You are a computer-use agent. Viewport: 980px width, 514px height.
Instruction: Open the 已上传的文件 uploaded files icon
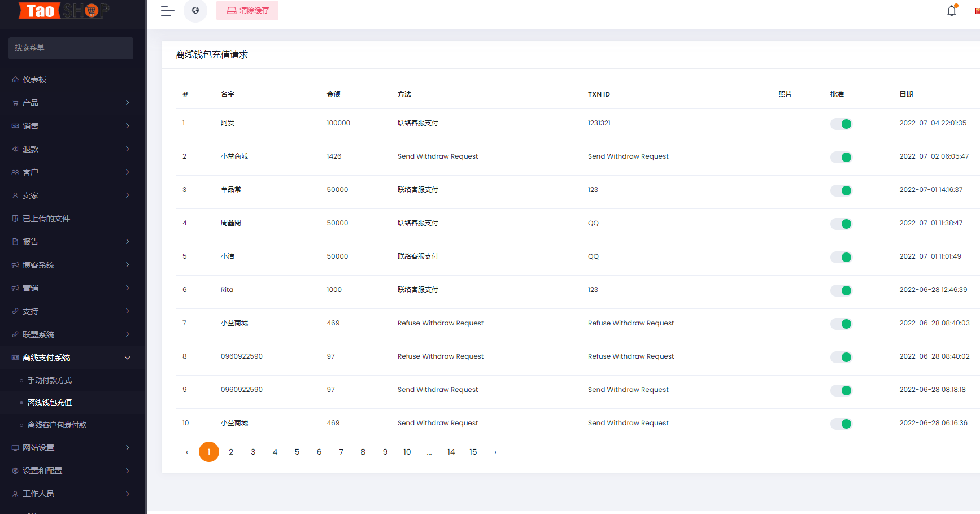16,218
